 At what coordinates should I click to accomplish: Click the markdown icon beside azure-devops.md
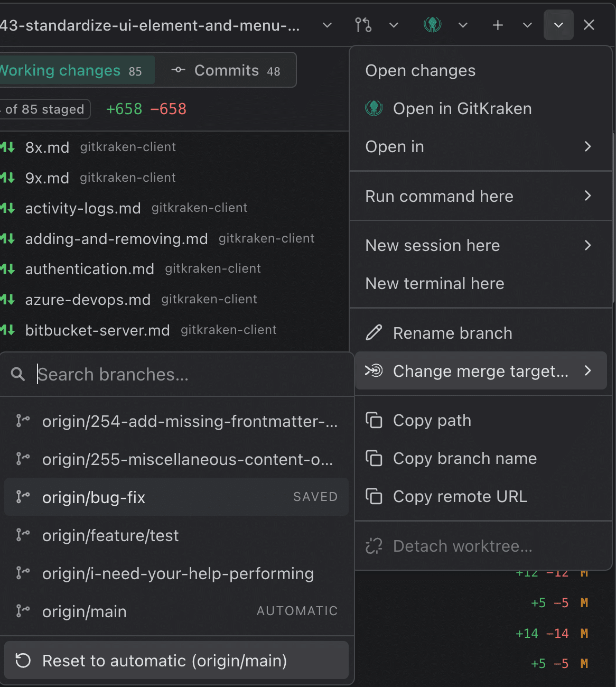pos(7,300)
